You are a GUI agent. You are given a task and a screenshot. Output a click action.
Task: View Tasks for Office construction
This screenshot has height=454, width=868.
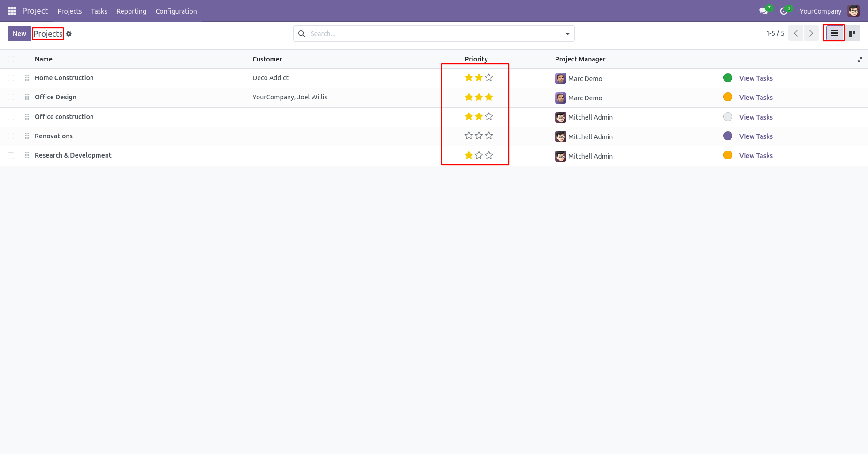(756, 117)
